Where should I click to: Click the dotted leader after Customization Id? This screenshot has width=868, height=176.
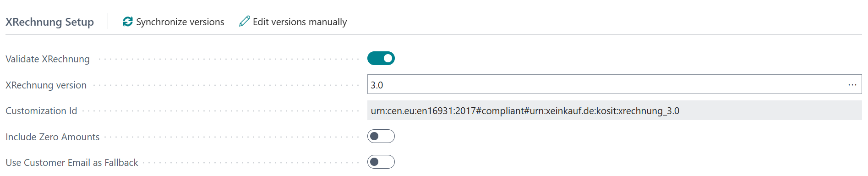click(221, 111)
